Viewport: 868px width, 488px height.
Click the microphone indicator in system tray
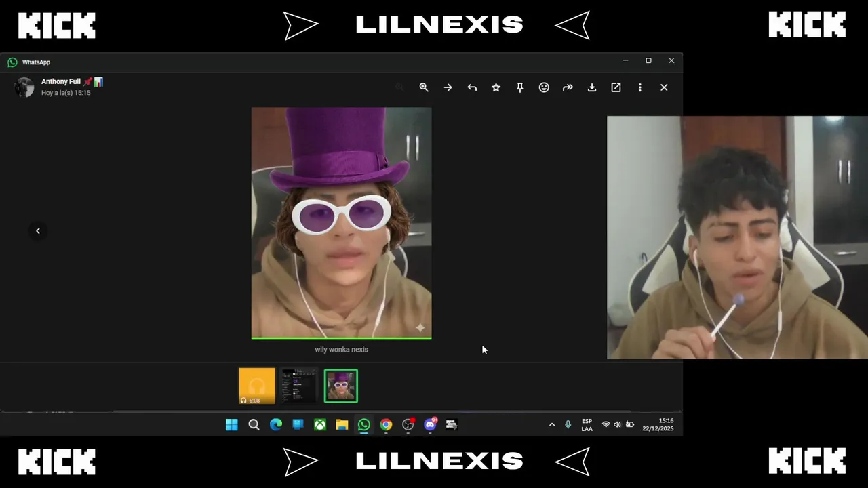click(568, 425)
